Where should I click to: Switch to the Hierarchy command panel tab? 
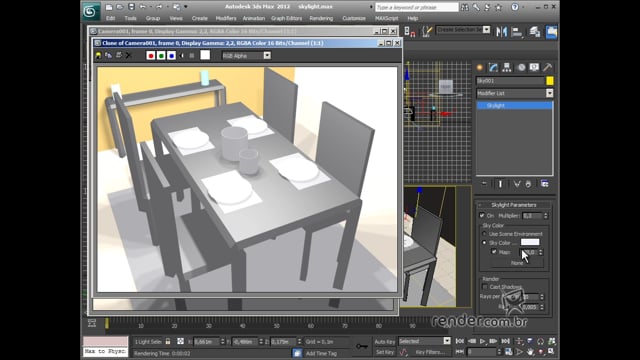[x=507, y=67]
